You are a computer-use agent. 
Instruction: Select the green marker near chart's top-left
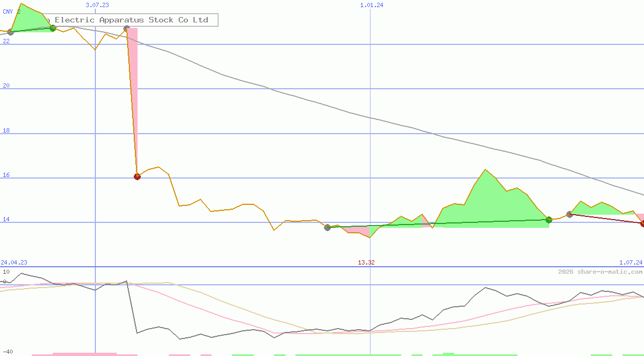[53, 28]
